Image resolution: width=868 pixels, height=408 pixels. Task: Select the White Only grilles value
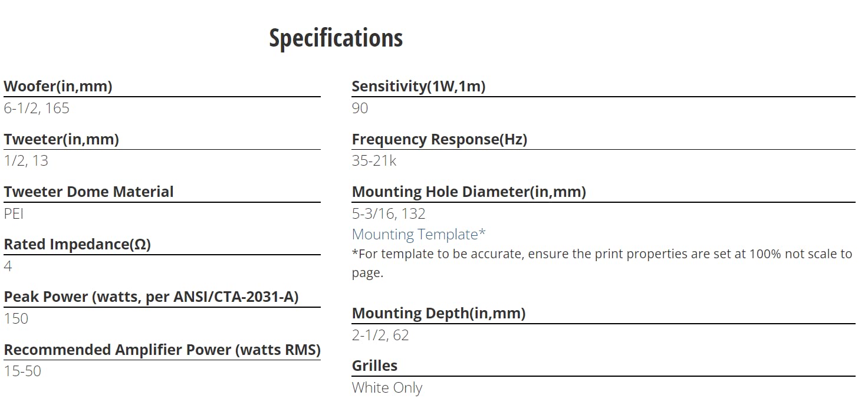click(387, 388)
